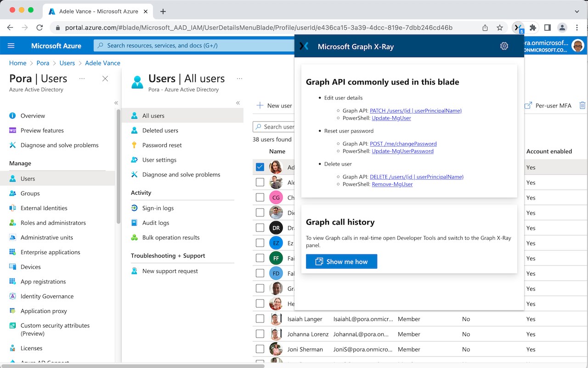Open the Chrome tab search dropdown

[577, 11]
